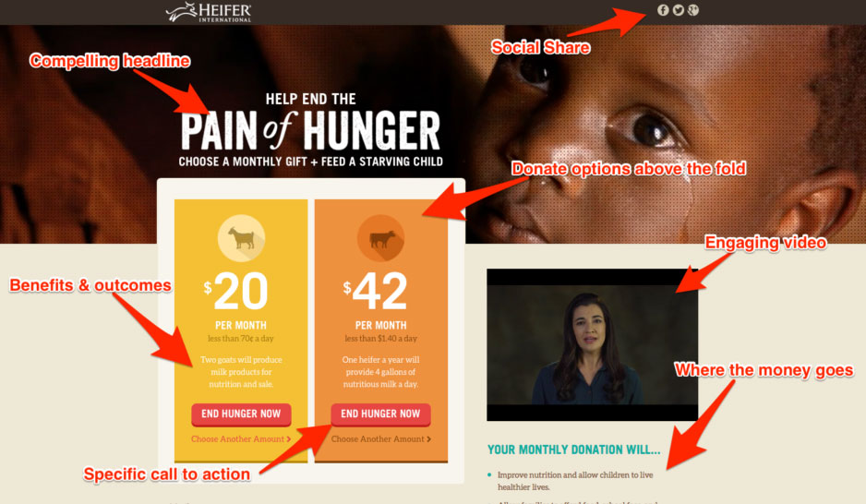Click the Twitter share icon
The width and height of the screenshot is (866, 504).
[x=679, y=10]
